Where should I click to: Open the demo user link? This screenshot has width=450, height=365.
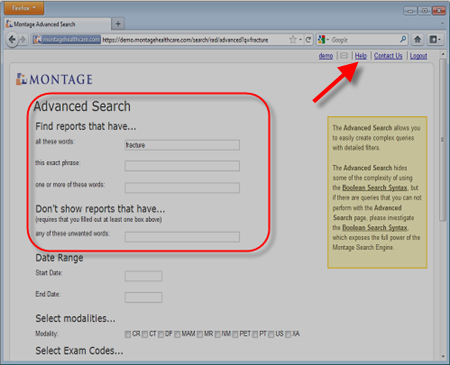[x=326, y=56]
